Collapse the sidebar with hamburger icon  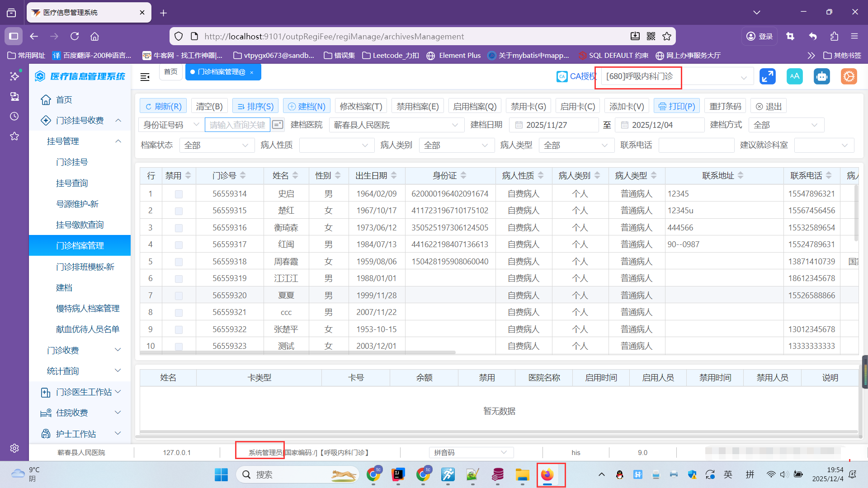point(145,77)
